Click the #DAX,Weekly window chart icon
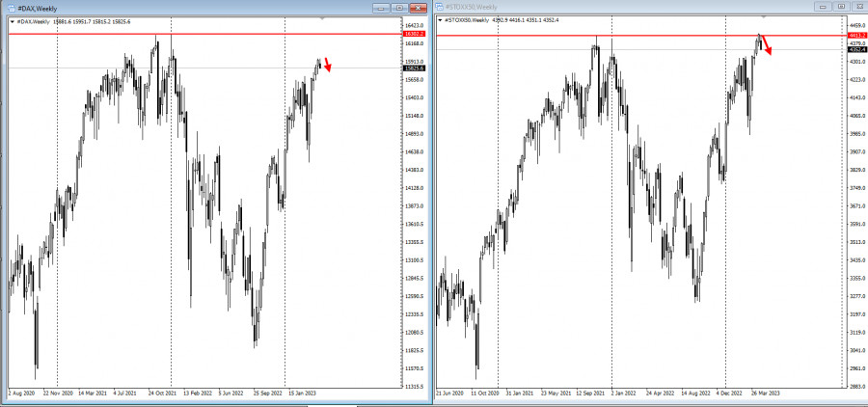 point(11,8)
